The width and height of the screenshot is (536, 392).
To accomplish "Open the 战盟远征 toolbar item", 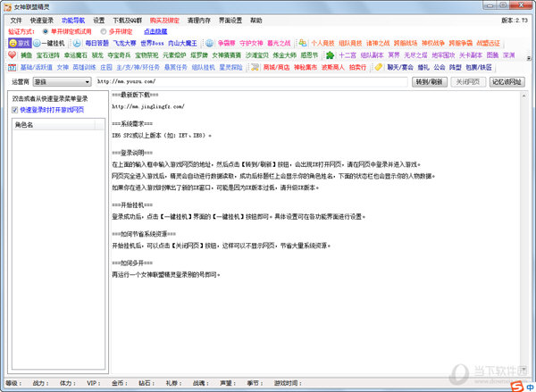I will pos(488,44).
